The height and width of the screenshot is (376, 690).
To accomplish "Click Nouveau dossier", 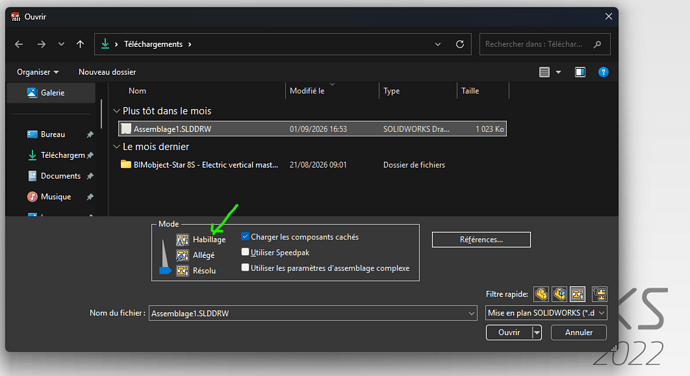I will click(x=107, y=72).
